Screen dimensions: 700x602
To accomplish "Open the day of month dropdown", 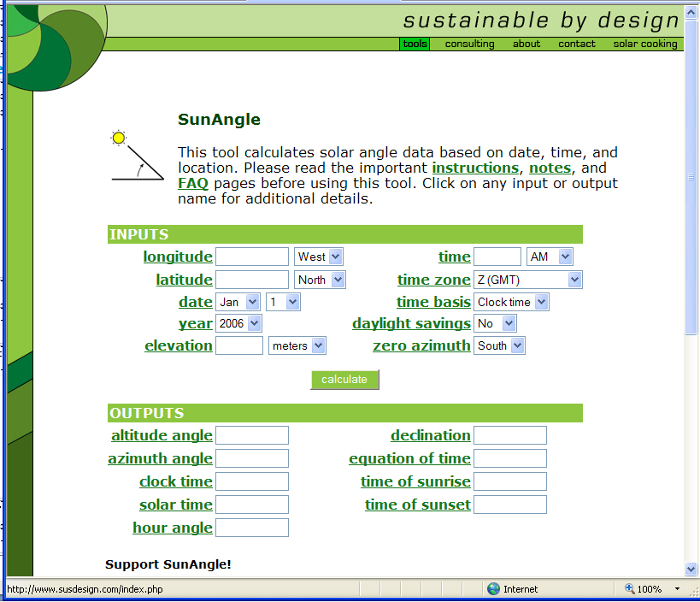I will click(x=283, y=302).
